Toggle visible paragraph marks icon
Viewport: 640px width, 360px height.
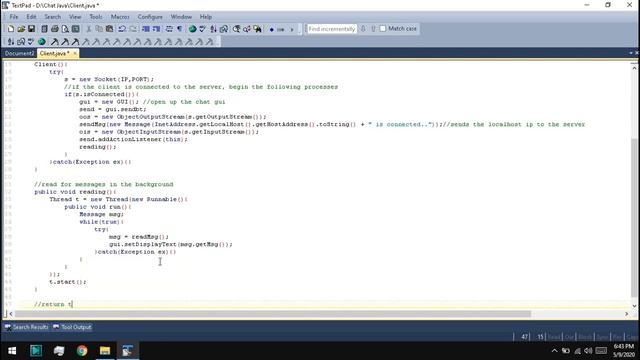tap(180, 29)
